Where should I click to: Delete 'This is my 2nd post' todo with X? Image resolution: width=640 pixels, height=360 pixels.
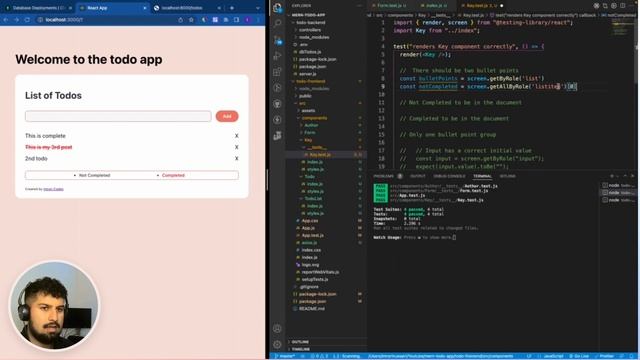click(x=236, y=147)
